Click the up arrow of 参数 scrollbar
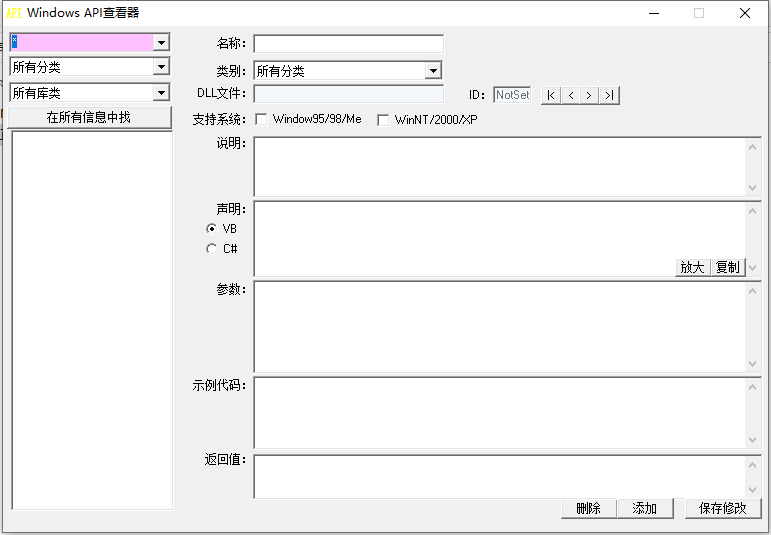This screenshot has height=535, width=771. [752, 291]
